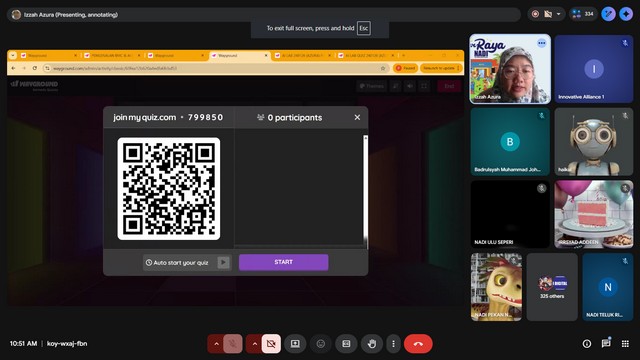Close the join quiz dialog
The image size is (640, 360).
(357, 118)
